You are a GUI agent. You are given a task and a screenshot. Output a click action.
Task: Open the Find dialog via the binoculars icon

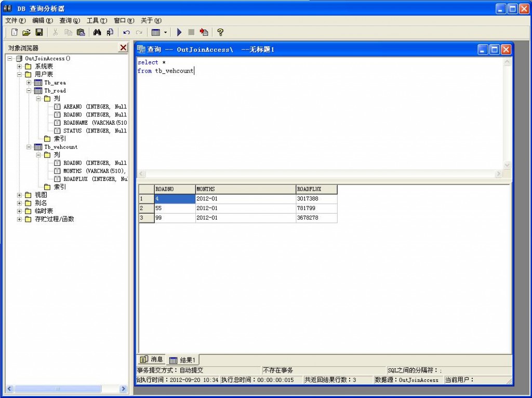[98, 32]
